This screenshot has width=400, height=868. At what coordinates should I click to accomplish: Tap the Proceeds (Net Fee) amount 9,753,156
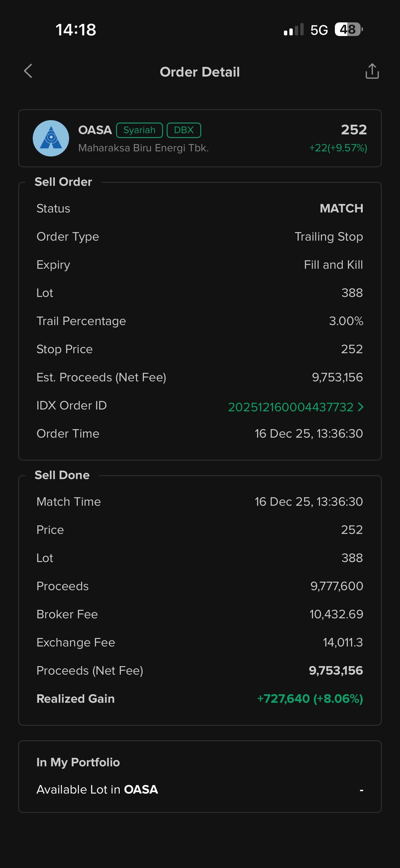(x=335, y=671)
